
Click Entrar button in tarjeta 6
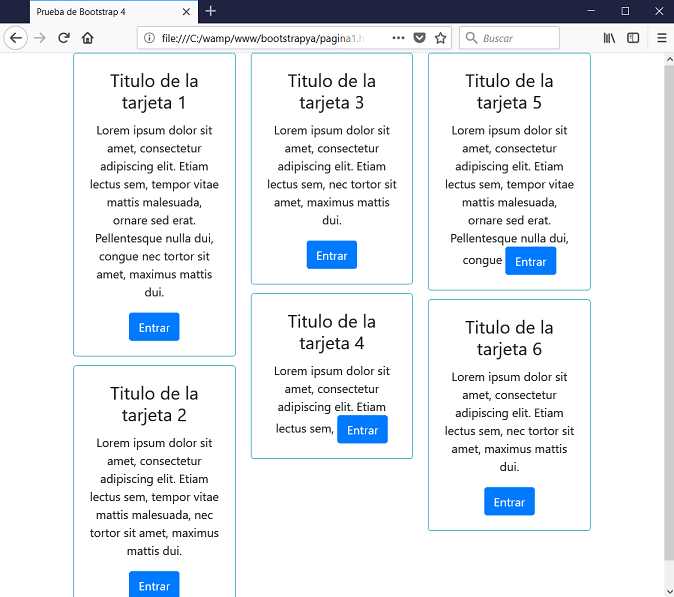(x=509, y=502)
